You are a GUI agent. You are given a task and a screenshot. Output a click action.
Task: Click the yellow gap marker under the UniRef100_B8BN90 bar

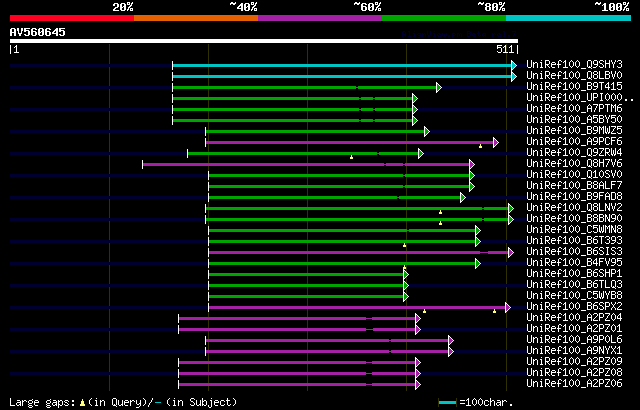(x=440, y=223)
